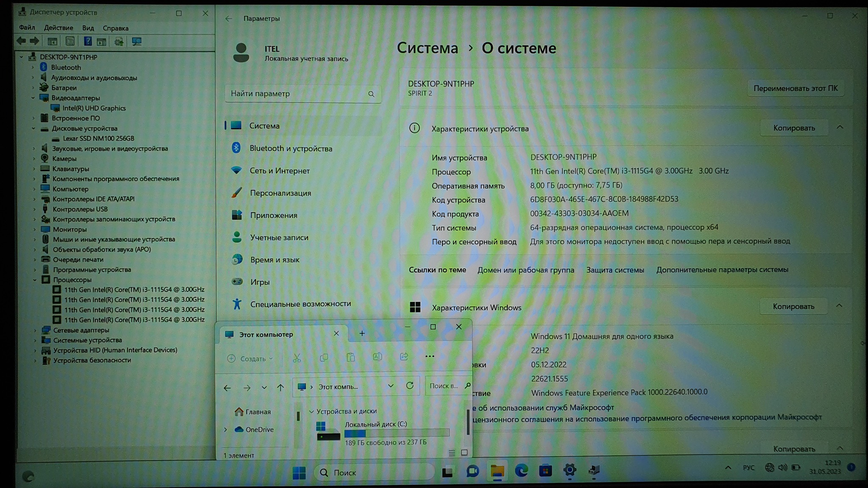This screenshot has height=488, width=868.
Task: Open Защита системы link
Action: (x=615, y=270)
